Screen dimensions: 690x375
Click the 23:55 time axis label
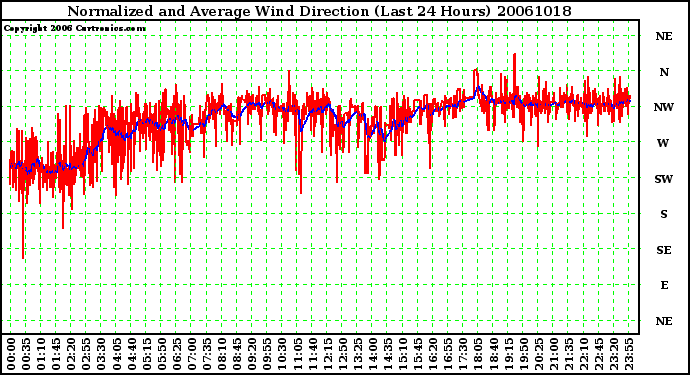pos(629,354)
